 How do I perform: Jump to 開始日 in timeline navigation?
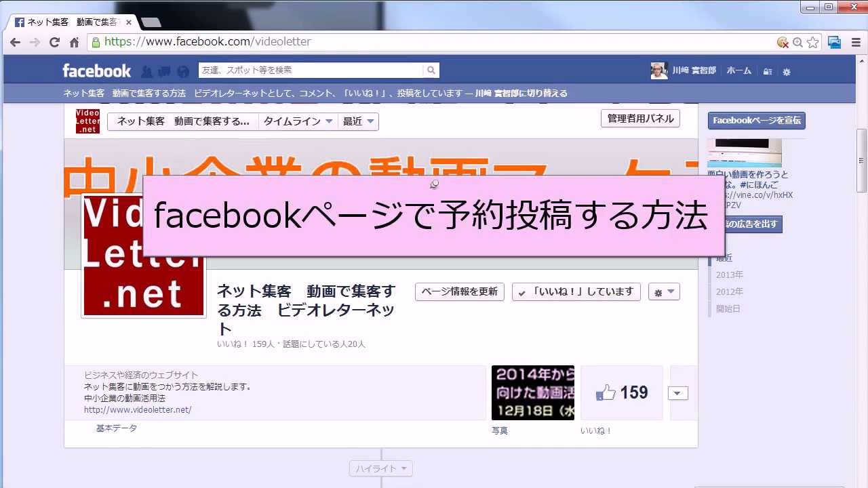point(728,309)
